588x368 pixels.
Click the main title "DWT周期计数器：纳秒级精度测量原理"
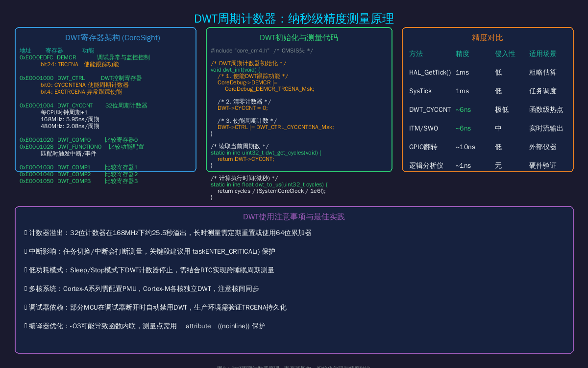tap(294, 19)
